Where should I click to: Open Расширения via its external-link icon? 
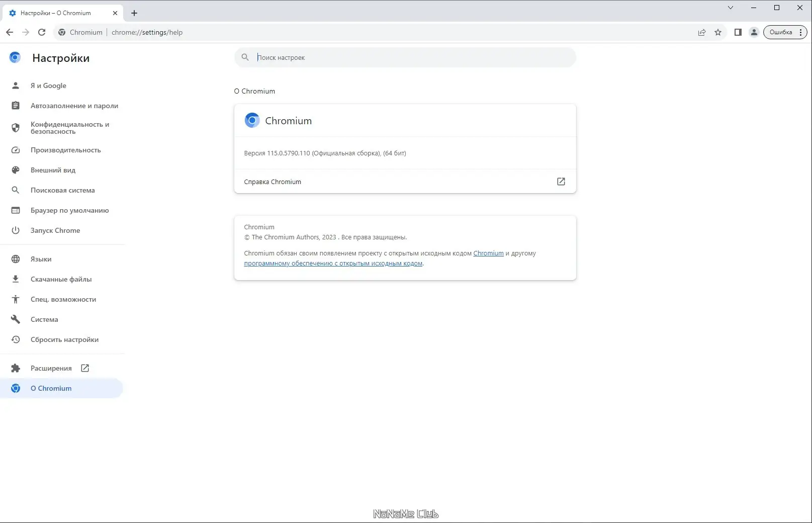click(84, 368)
